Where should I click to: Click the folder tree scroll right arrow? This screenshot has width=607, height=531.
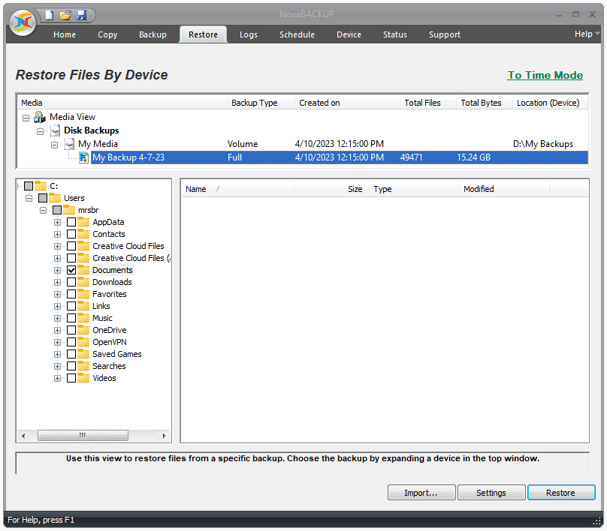pos(164,436)
